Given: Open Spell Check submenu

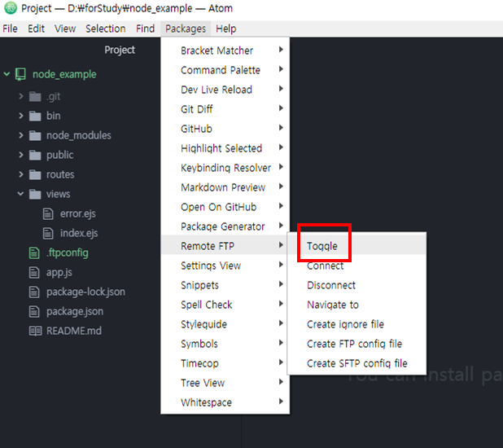Looking at the screenshot, I should (x=225, y=305).
